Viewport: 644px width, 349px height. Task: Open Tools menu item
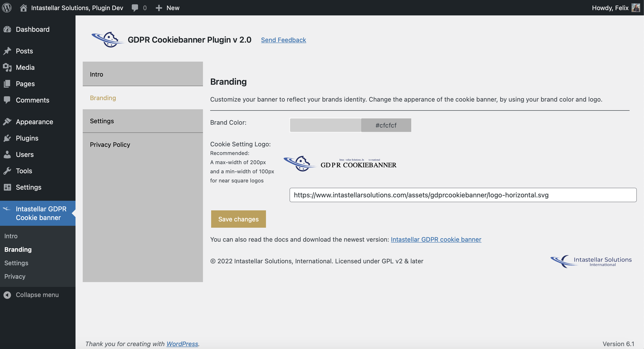coord(38,171)
